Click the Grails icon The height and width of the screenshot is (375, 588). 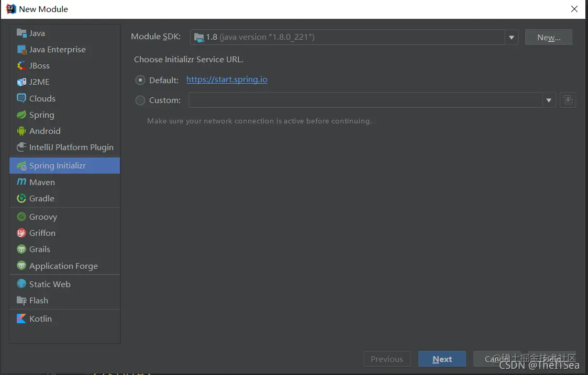pos(21,249)
